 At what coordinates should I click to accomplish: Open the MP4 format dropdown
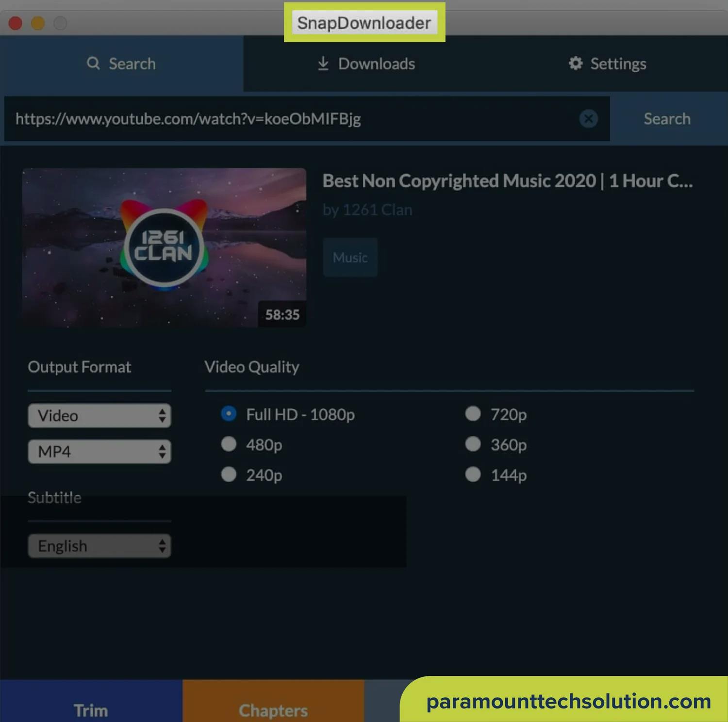pyautogui.click(x=99, y=451)
